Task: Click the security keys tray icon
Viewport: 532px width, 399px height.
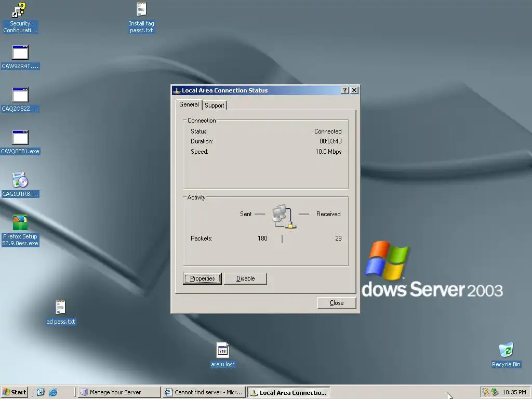Action: (486, 392)
